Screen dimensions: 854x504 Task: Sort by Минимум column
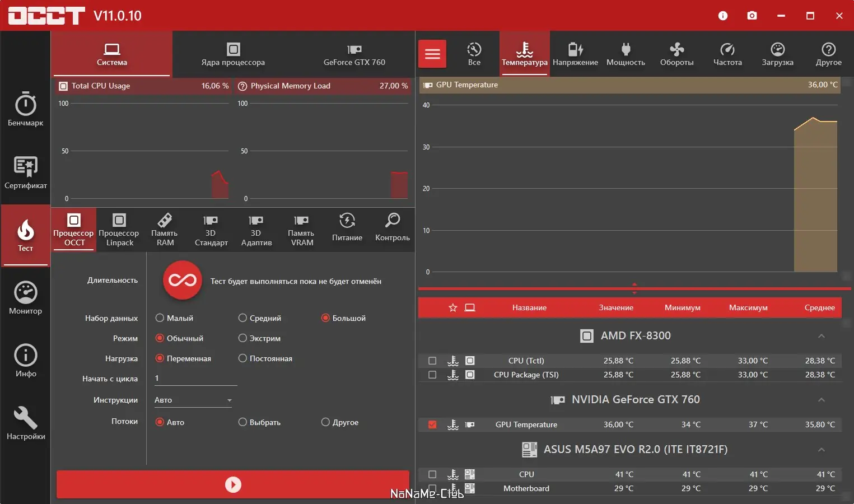click(682, 307)
